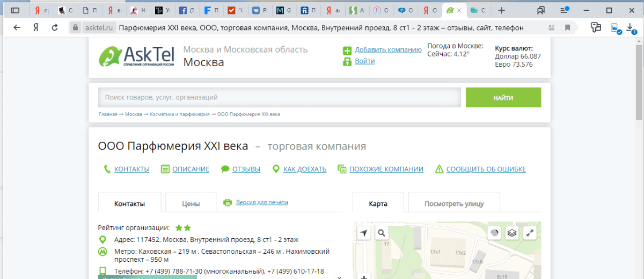Toggle the traffic display on the map
This screenshot has width=644, height=279.
(494, 233)
